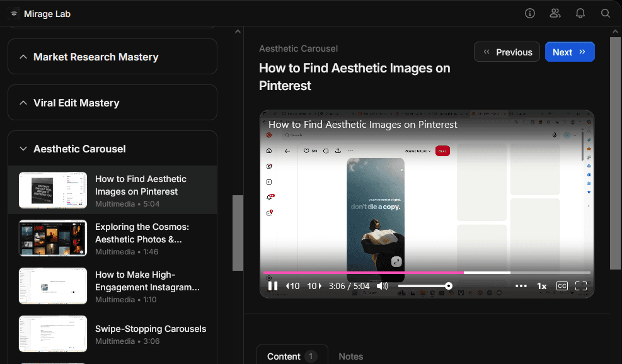The width and height of the screenshot is (622, 364).
Task: Select lesson title Swipe-Stopping Carousels
Action: tap(151, 329)
